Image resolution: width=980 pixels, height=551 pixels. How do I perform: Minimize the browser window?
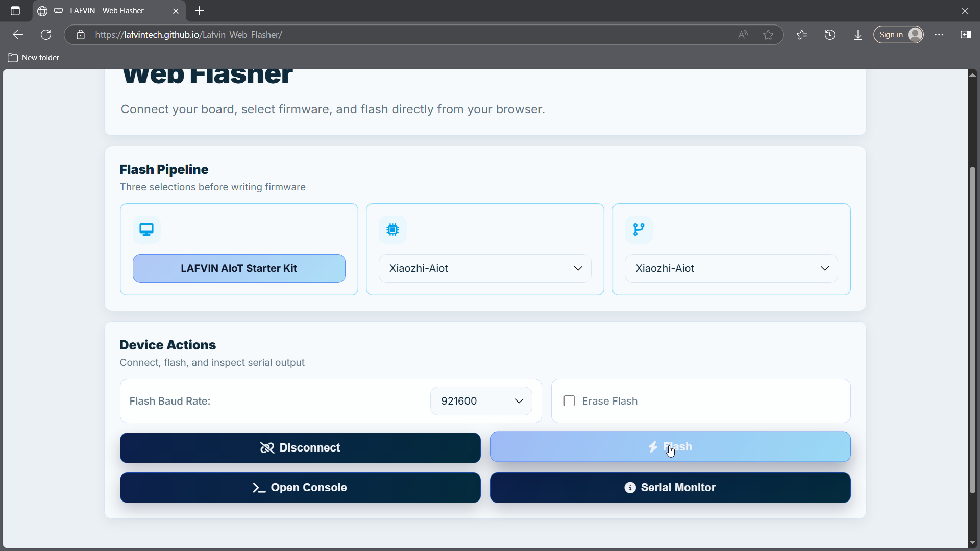[906, 11]
